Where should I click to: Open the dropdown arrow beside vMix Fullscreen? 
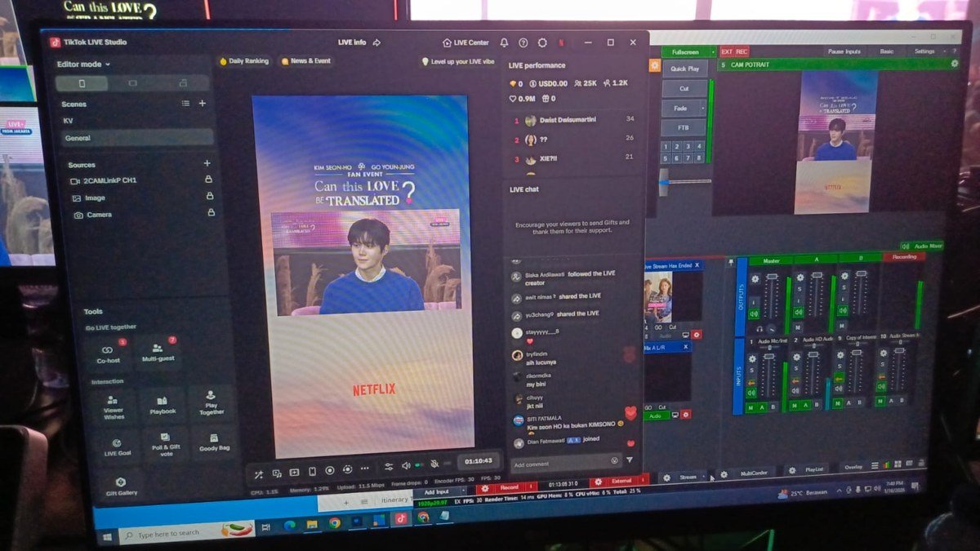coord(713,52)
